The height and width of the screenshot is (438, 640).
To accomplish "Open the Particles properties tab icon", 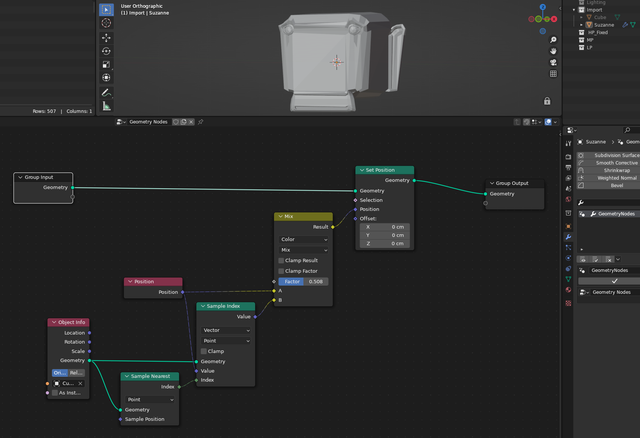I will click(x=568, y=247).
